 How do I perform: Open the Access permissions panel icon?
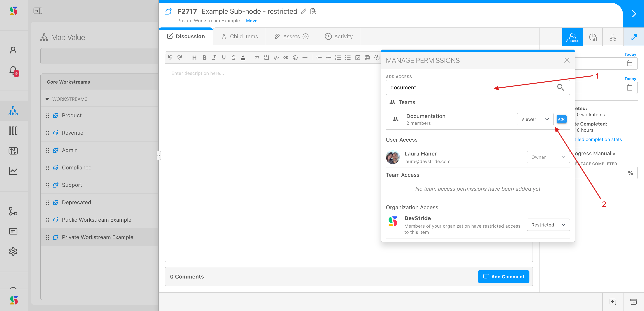coord(572,37)
